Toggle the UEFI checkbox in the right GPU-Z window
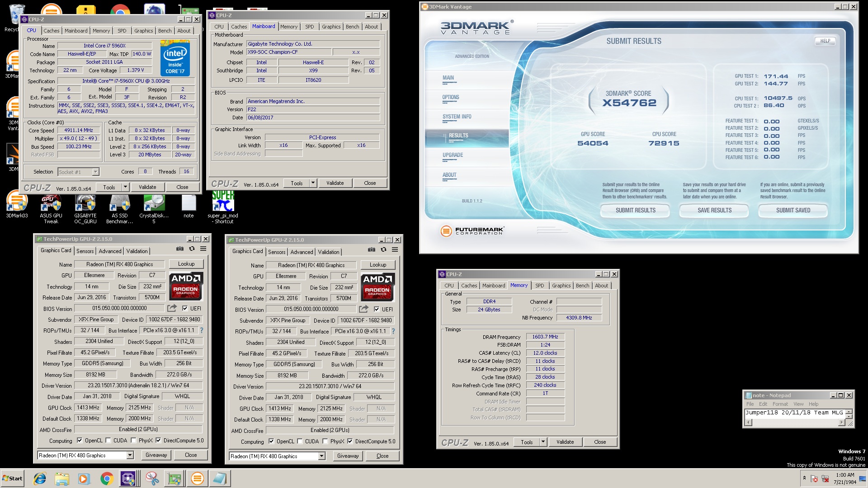This screenshot has width=868, height=488. 377,310
